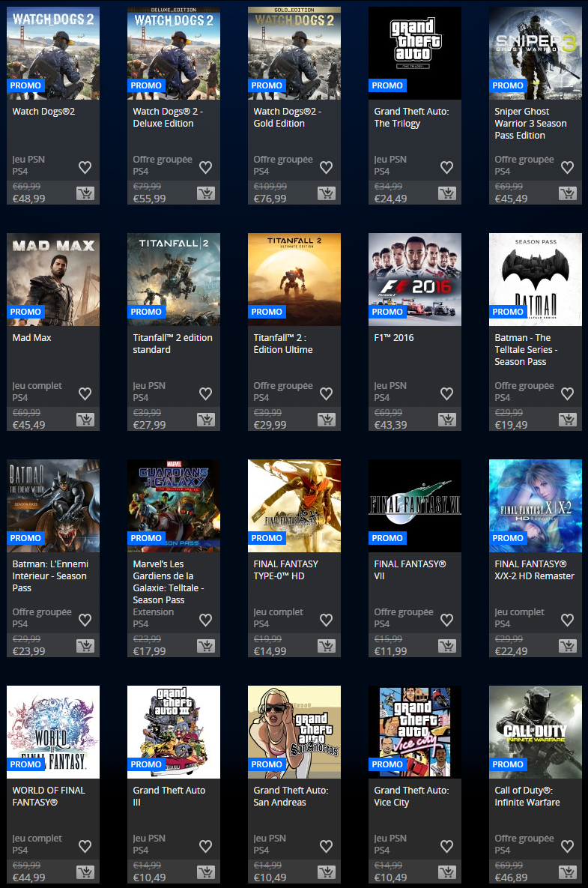This screenshot has height=888, width=588.
Task: Add F1 2016 to the cart
Action: click(x=446, y=420)
